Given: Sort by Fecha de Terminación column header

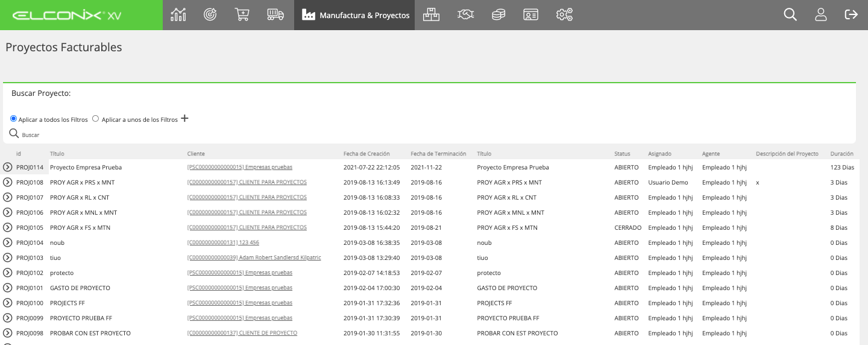Looking at the screenshot, I should (438, 154).
